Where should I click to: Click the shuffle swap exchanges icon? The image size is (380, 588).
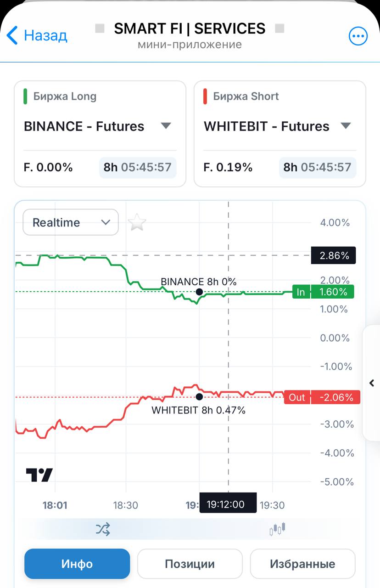coord(103,529)
